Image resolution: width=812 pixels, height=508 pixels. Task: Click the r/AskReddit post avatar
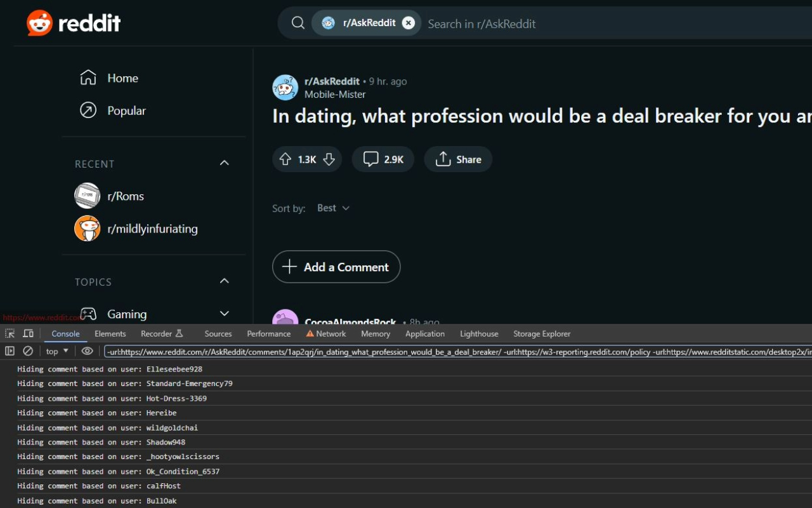285,88
